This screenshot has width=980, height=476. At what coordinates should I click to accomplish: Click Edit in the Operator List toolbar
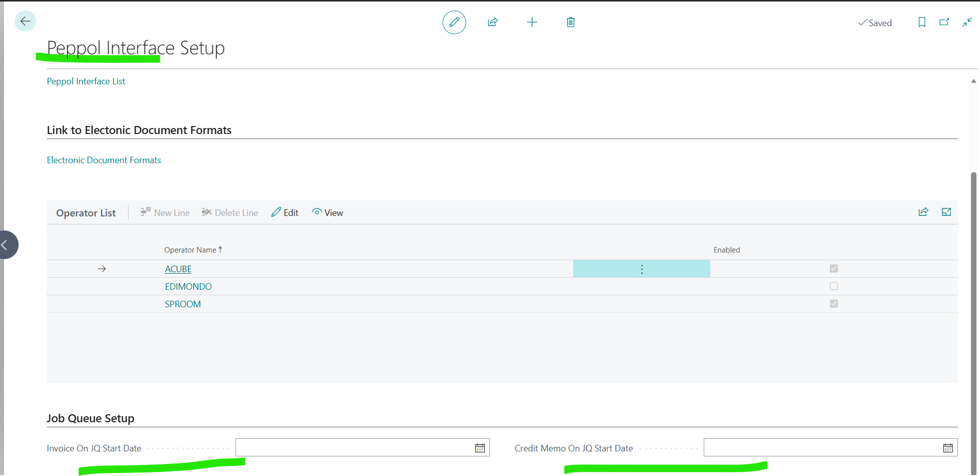pos(285,213)
